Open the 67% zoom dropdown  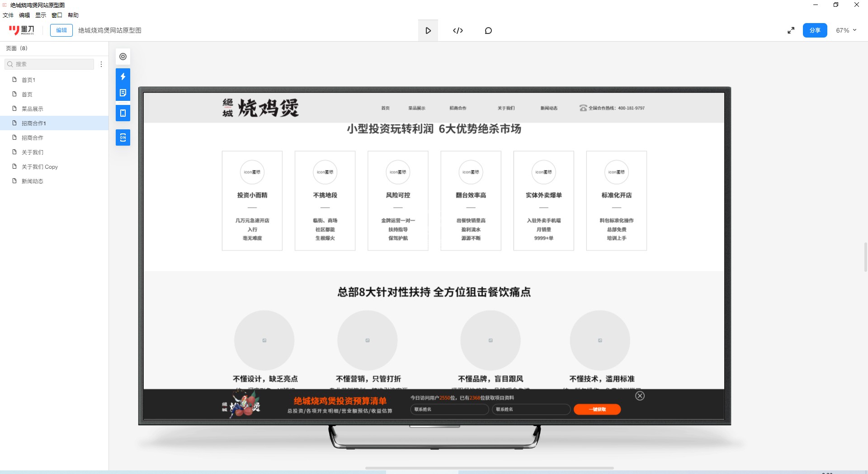[x=846, y=30]
